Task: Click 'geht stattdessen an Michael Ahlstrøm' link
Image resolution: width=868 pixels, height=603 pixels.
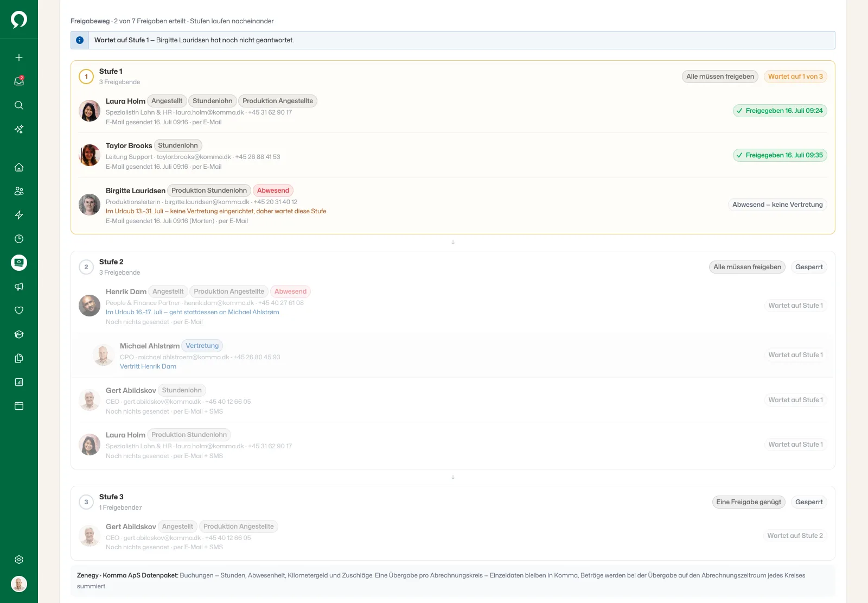Action: tap(224, 312)
